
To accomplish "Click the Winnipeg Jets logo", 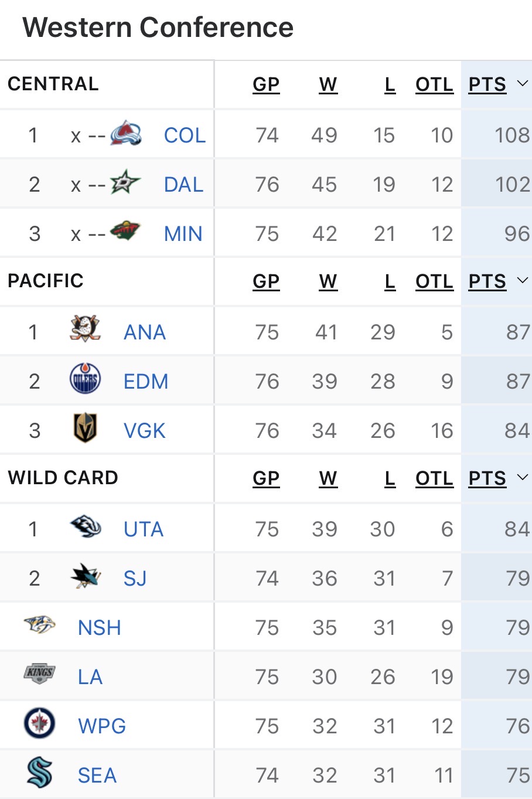I will 40,724.
